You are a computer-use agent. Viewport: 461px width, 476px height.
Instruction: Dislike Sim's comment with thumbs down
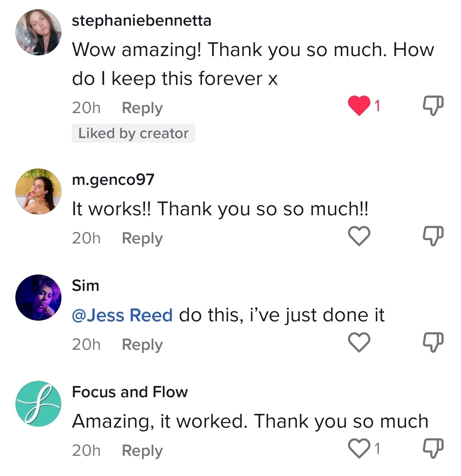pos(433,342)
